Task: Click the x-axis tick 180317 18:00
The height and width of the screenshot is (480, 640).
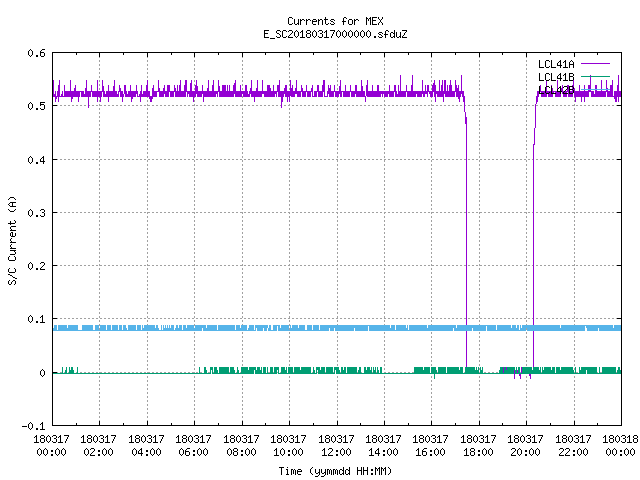Action: [478, 445]
